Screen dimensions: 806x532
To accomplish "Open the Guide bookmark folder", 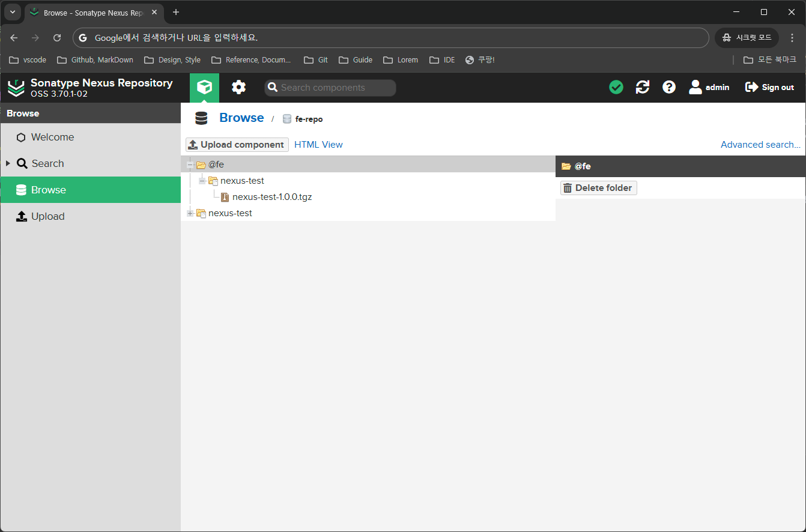I will pos(356,60).
